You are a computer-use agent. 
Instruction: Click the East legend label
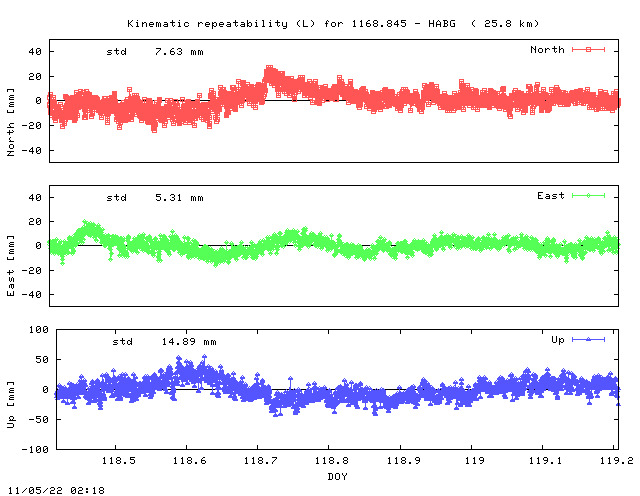[x=551, y=196]
